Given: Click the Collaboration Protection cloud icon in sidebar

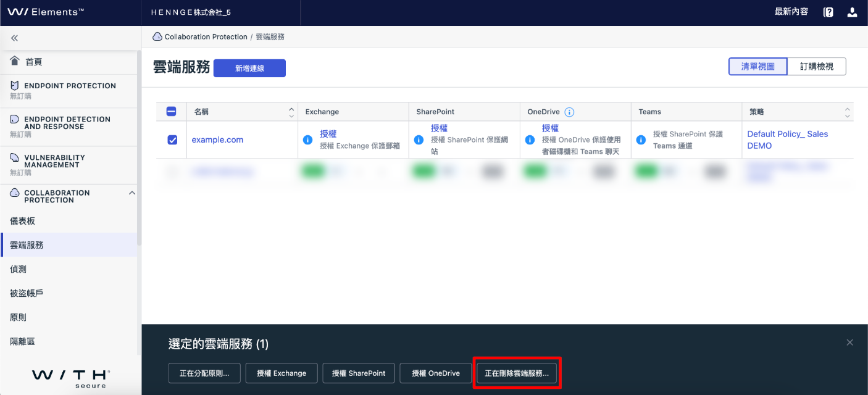Looking at the screenshot, I should tap(15, 193).
